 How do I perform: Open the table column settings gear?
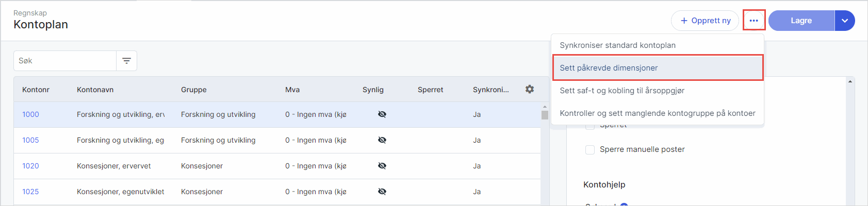(530, 89)
